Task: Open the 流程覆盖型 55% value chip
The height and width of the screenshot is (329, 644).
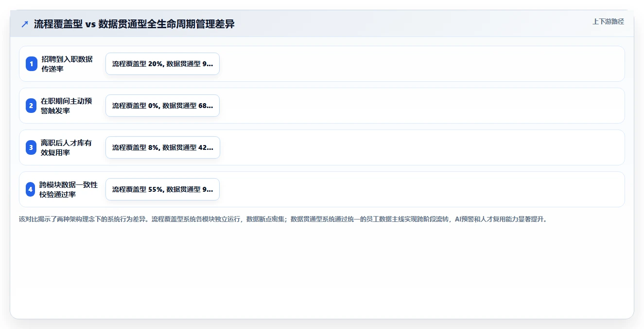Action: (162, 189)
